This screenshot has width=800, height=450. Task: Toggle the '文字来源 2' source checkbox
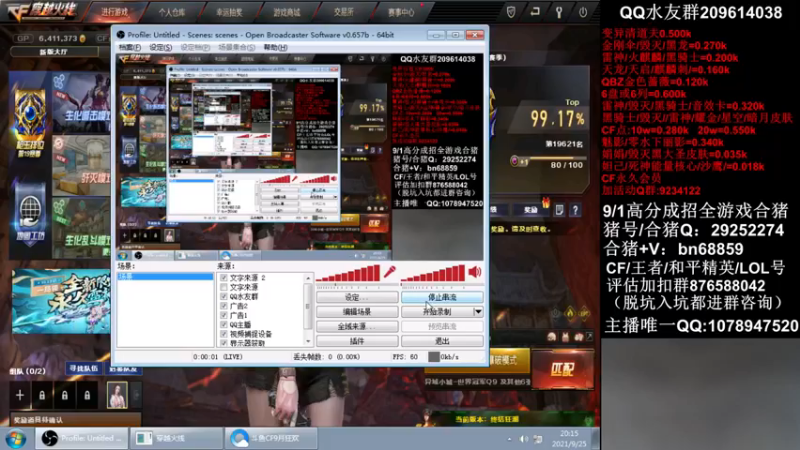tap(223, 278)
